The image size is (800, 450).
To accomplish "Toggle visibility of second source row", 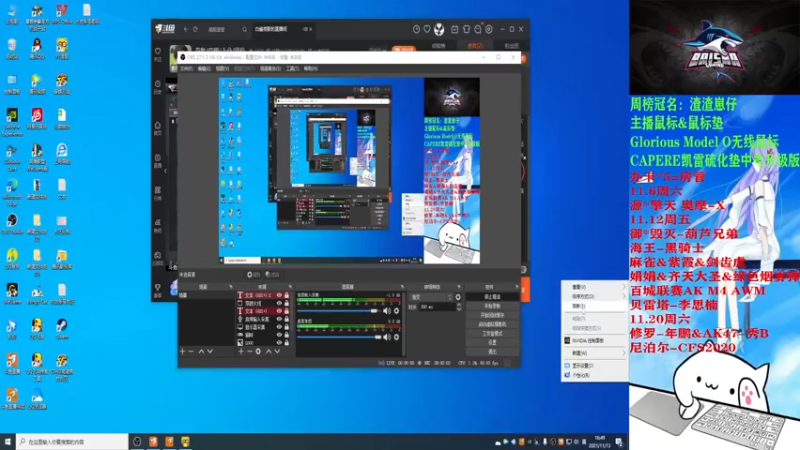I will (x=279, y=303).
